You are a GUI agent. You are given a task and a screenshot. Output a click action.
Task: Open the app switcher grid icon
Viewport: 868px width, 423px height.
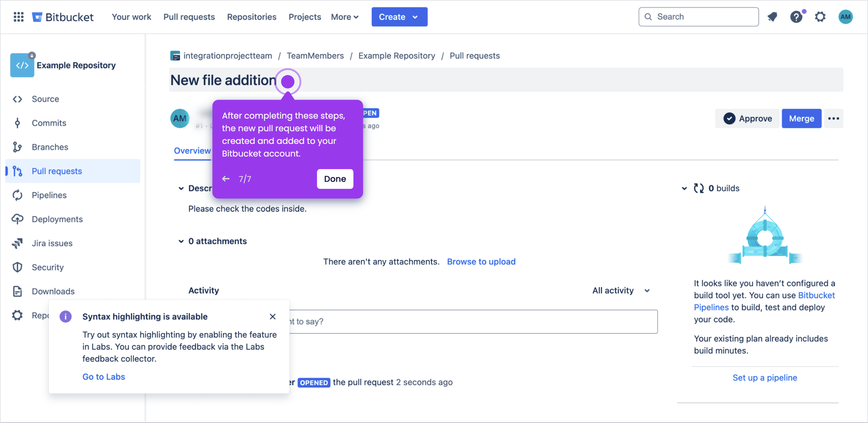click(18, 17)
